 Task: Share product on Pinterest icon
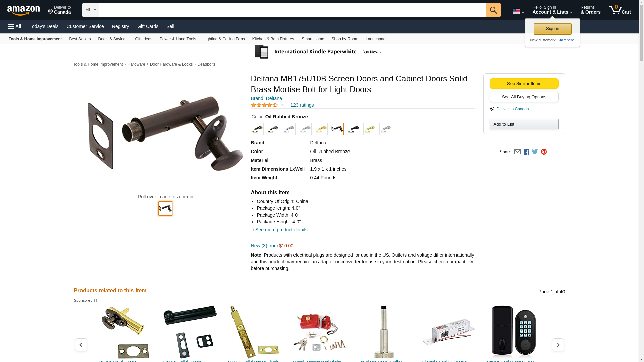pyautogui.click(x=544, y=152)
